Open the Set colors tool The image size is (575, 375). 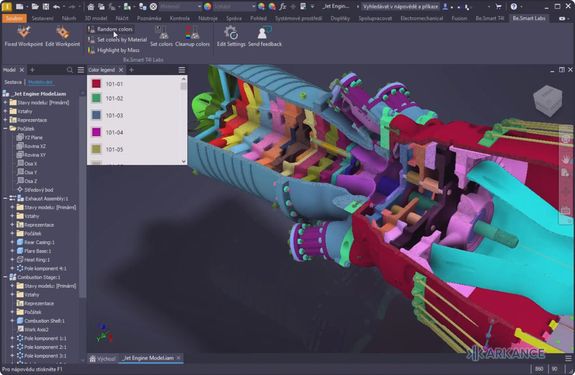point(161,36)
